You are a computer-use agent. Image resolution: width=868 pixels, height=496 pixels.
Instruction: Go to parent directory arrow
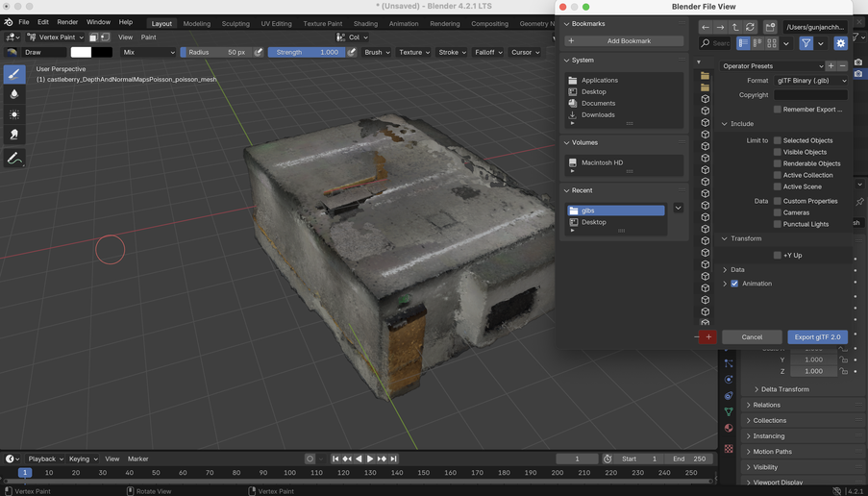click(735, 27)
